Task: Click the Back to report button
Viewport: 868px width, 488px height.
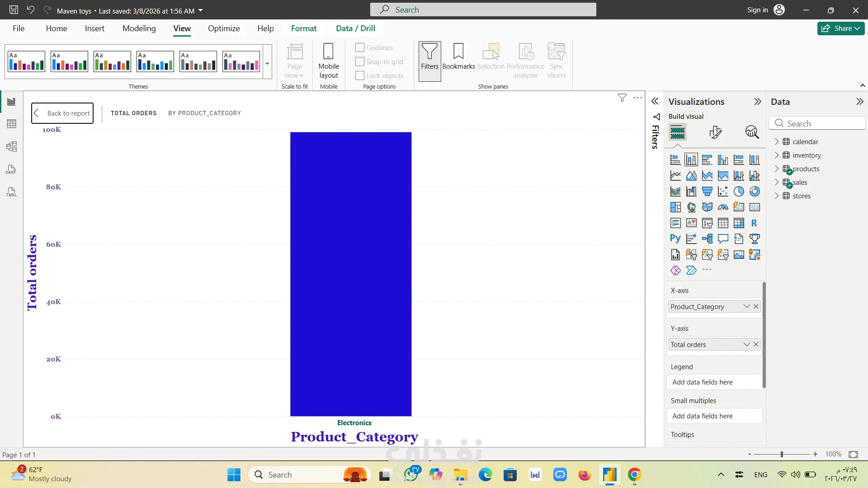Action: tap(62, 113)
